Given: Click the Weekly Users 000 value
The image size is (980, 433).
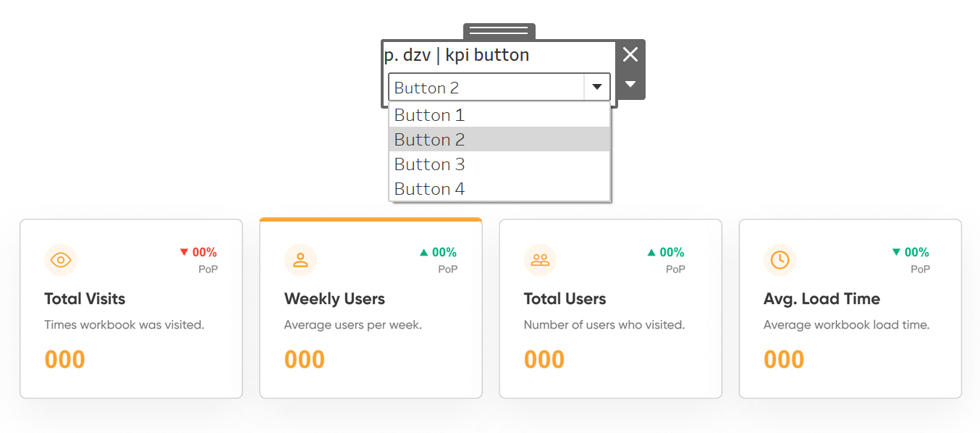Looking at the screenshot, I should point(305,360).
